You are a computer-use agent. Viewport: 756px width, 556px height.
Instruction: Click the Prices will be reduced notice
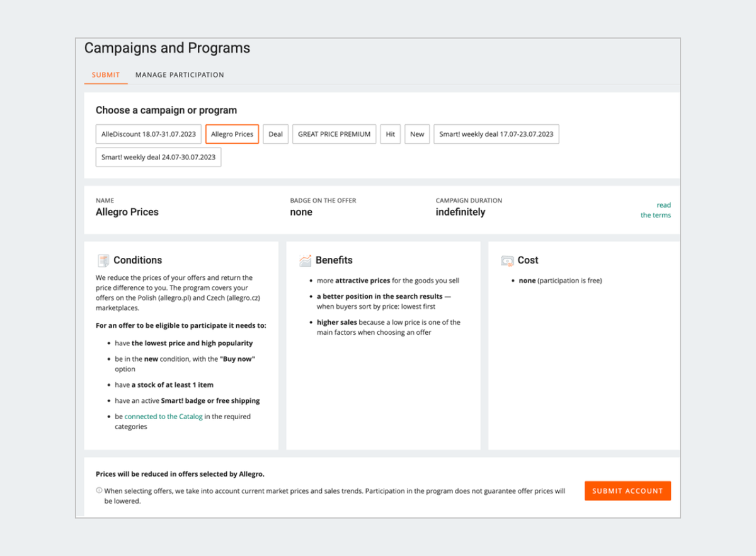pyautogui.click(x=180, y=474)
